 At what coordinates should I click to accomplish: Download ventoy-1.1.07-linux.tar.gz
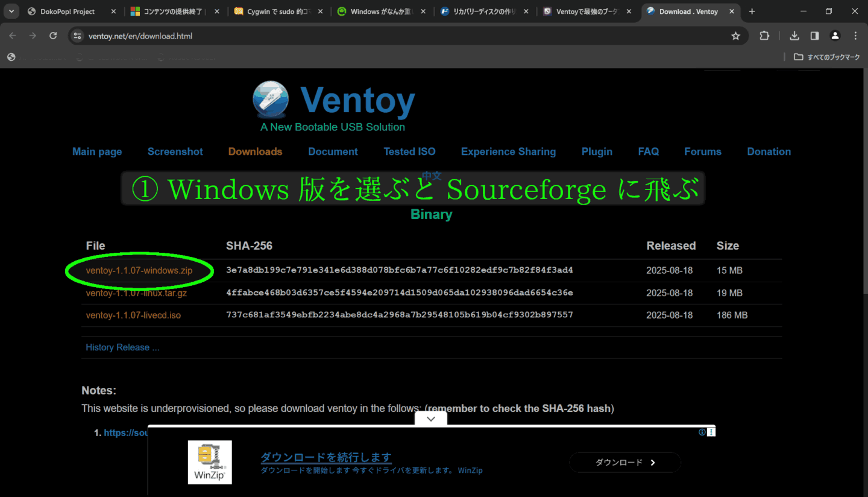click(x=136, y=293)
